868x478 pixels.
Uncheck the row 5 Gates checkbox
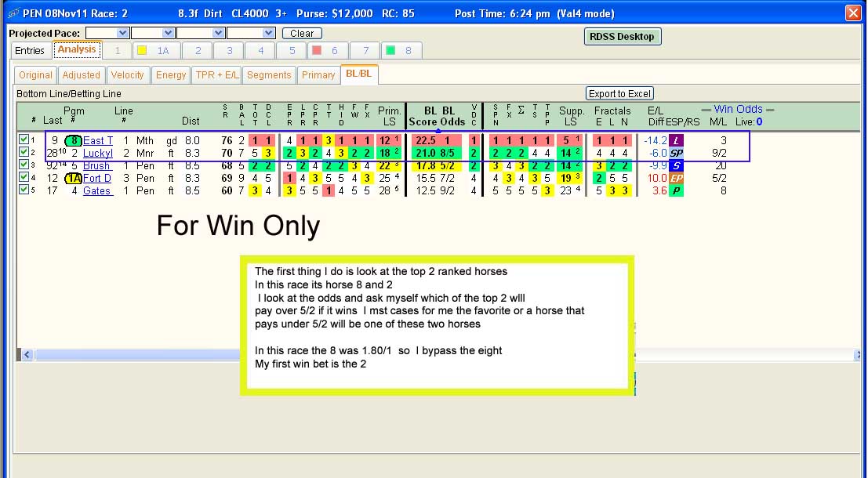tap(24, 189)
